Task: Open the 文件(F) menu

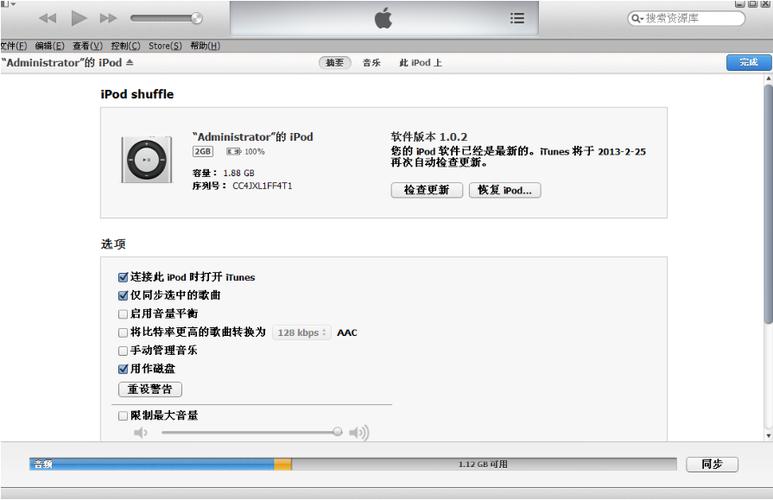Action: (x=14, y=46)
